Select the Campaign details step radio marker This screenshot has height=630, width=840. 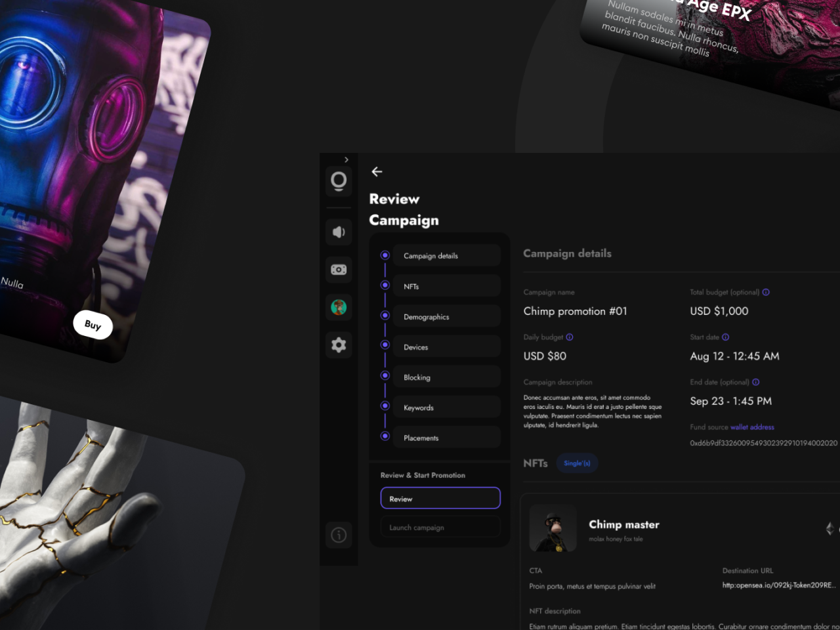point(385,255)
